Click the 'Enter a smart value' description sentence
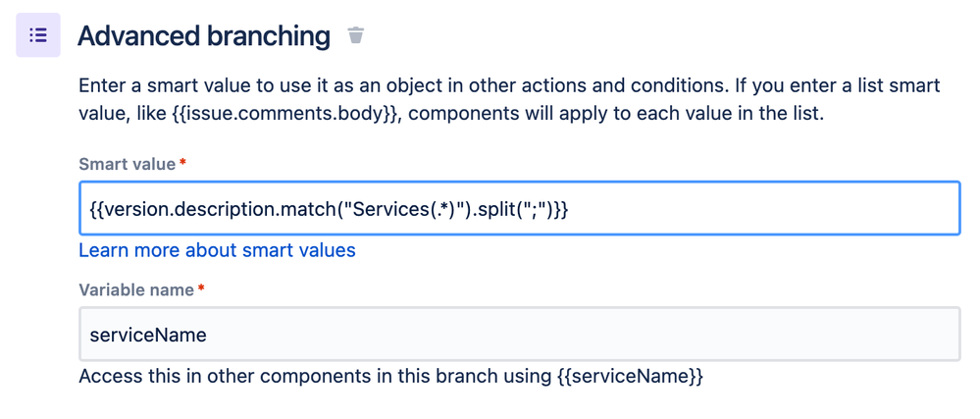Image resolution: width=980 pixels, height=419 pixels. (x=509, y=100)
